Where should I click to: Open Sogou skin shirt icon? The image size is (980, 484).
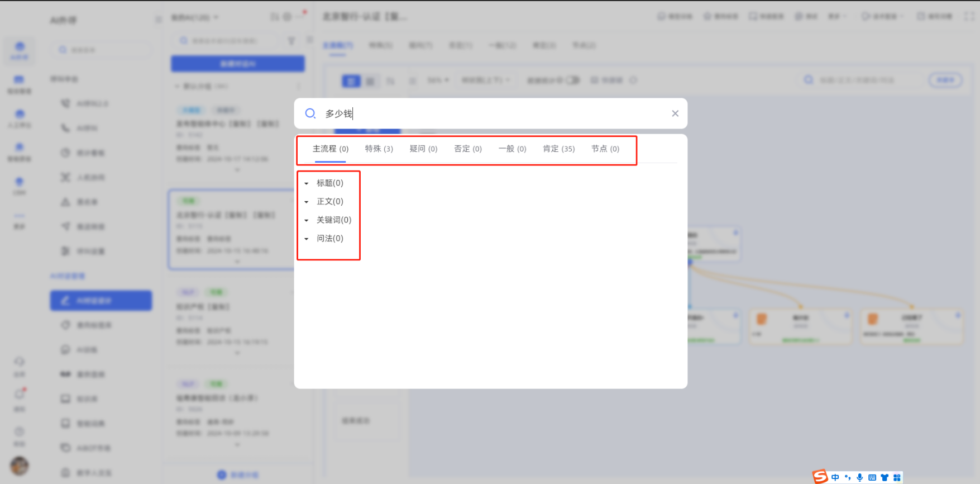click(x=885, y=477)
